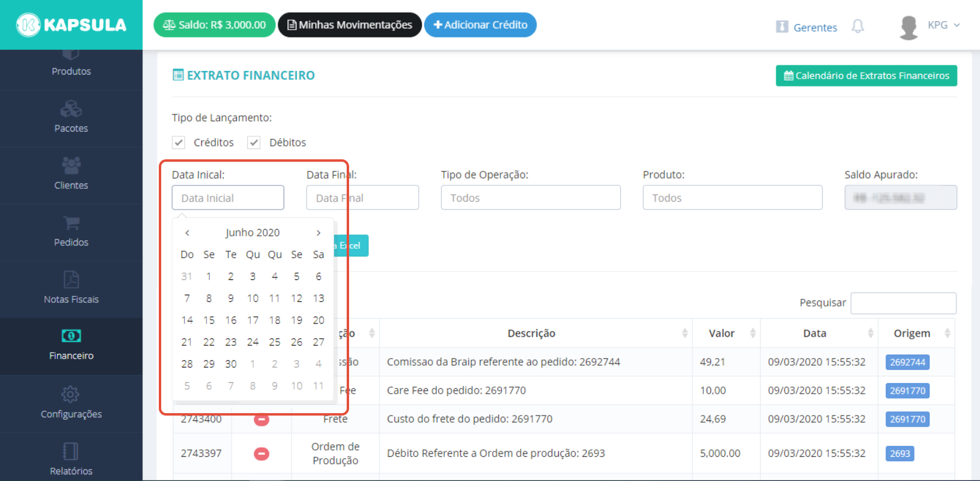The image size is (980, 481).
Task: Select May 31 in calendar
Action: (187, 276)
